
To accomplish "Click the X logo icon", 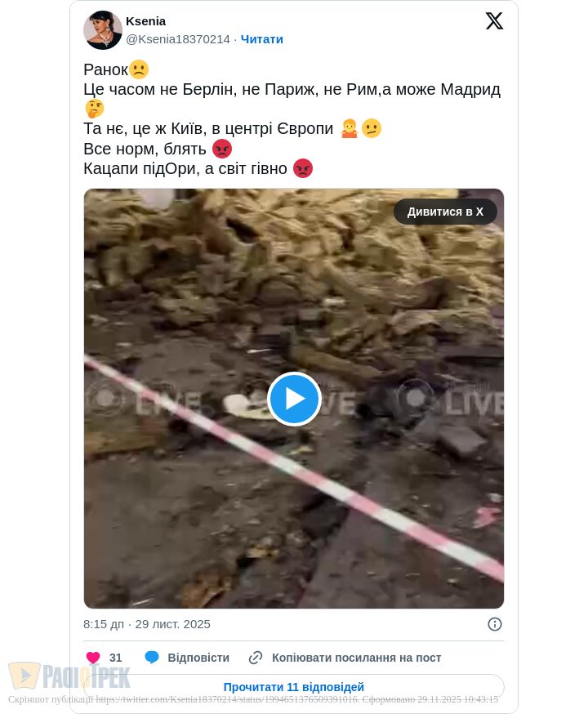I will tap(494, 21).
